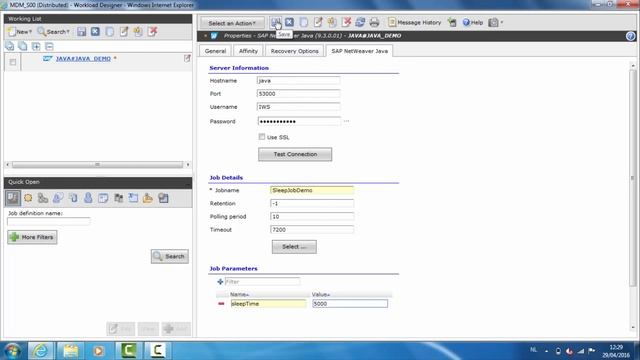The width and height of the screenshot is (640, 360).
Task: Collapse all items with the minus icon in Working List
Action: coord(49,46)
